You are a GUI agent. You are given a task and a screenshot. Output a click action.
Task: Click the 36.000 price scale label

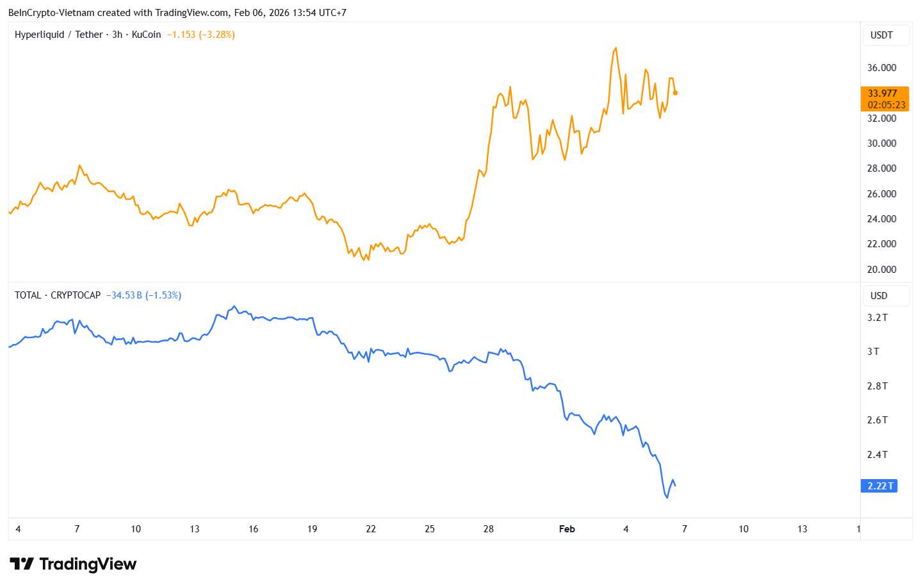click(x=881, y=68)
